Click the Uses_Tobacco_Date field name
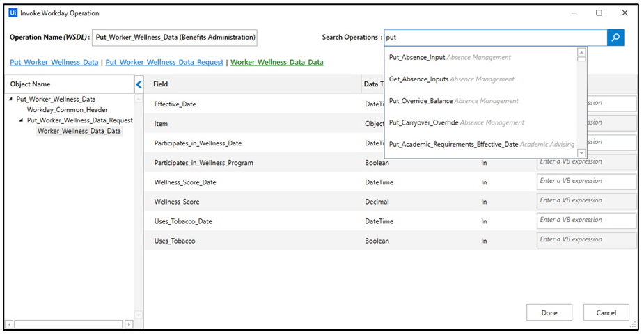Screen dimensions: 644x334 (x=183, y=221)
